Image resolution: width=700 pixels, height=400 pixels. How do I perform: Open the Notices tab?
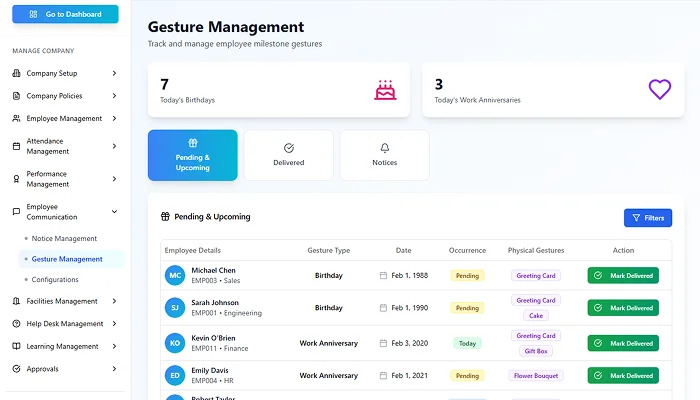click(x=384, y=155)
